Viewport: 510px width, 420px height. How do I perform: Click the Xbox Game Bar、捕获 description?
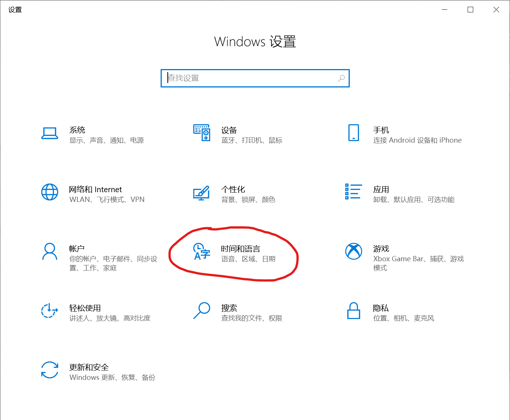(x=419, y=263)
